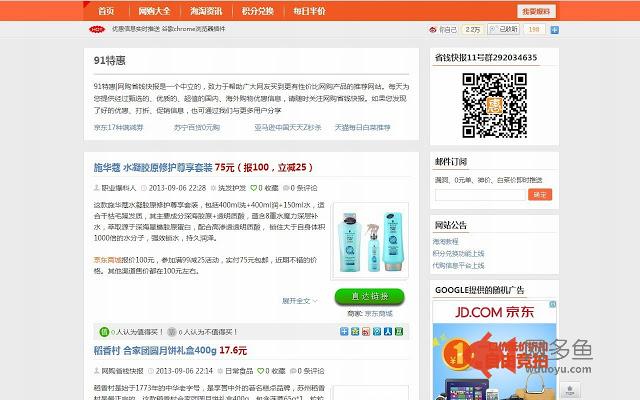
Task: Open the 淘淘资讯 nav item
Action: click(206, 11)
